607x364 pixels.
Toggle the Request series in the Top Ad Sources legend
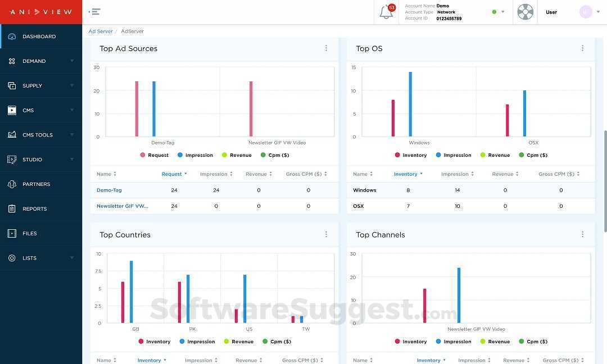point(154,155)
